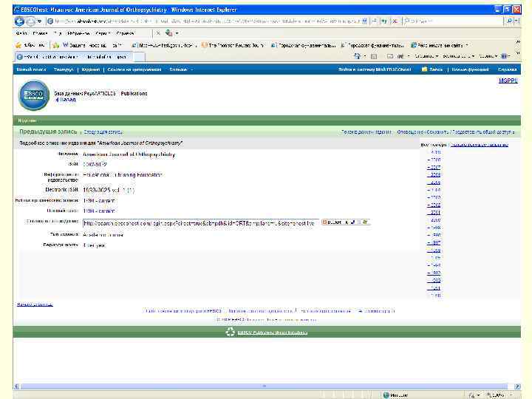Open the zoom level control in status bar
532x399 pixels.
tap(499, 395)
